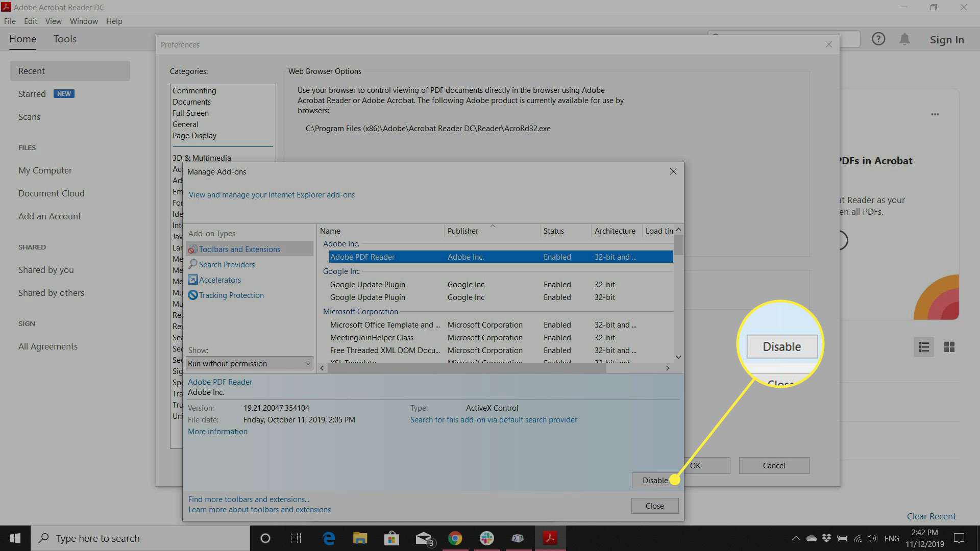Screen dimensions: 980x551
Task: Click Adobe Acrobat Reader taskbar icon
Action: tap(551, 538)
